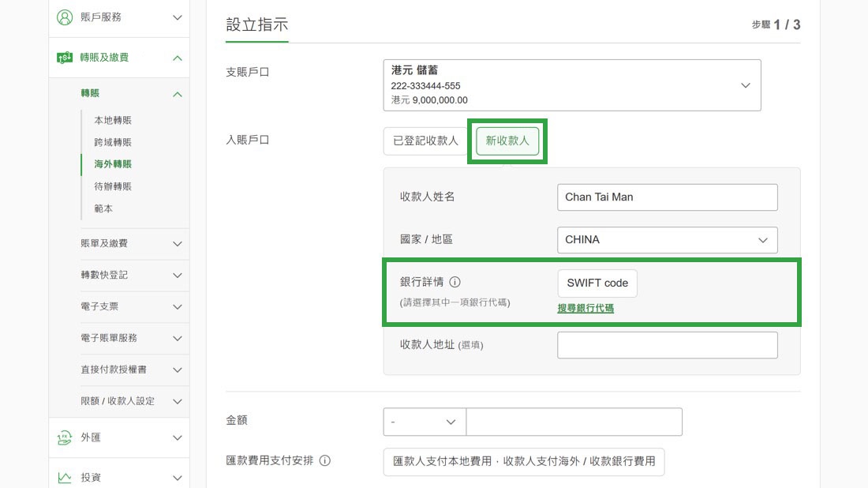Expand the 賬戶服務 menu chevron

(177, 17)
